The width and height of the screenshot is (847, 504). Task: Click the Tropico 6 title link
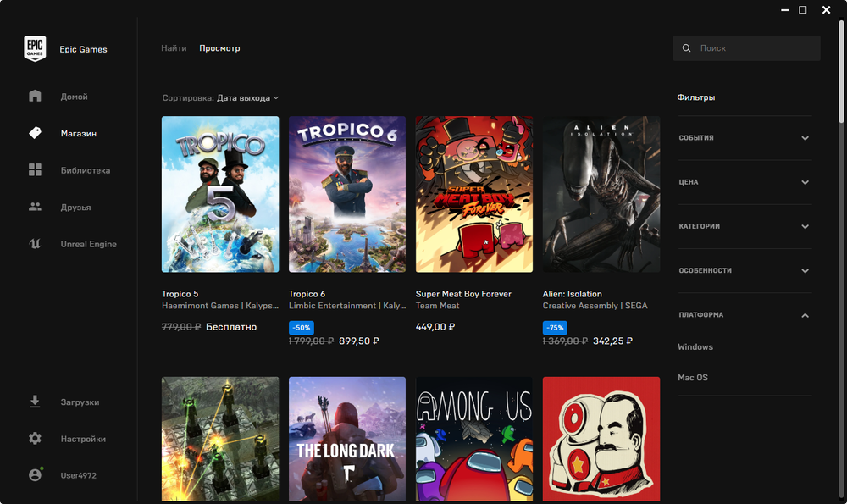click(x=307, y=294)
